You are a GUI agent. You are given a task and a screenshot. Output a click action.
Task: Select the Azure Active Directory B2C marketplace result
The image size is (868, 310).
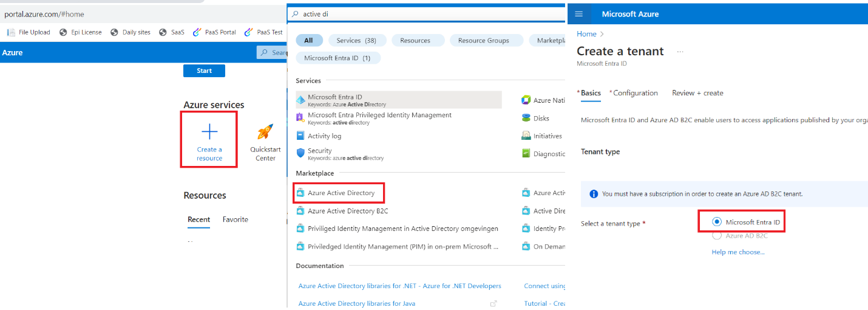coord(348,211)
